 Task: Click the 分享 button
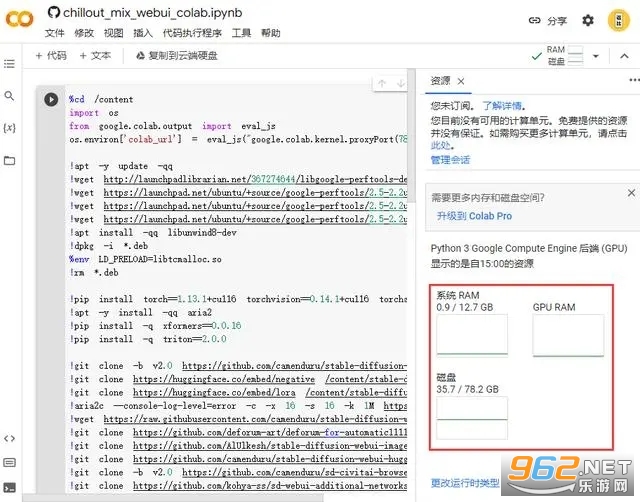[557, 20]
